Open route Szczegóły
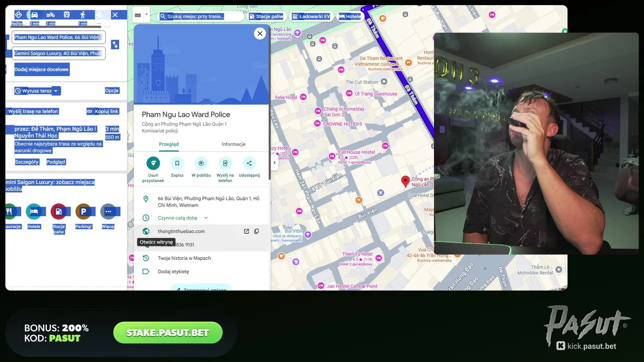644x362 pixels. click(27, 162)
